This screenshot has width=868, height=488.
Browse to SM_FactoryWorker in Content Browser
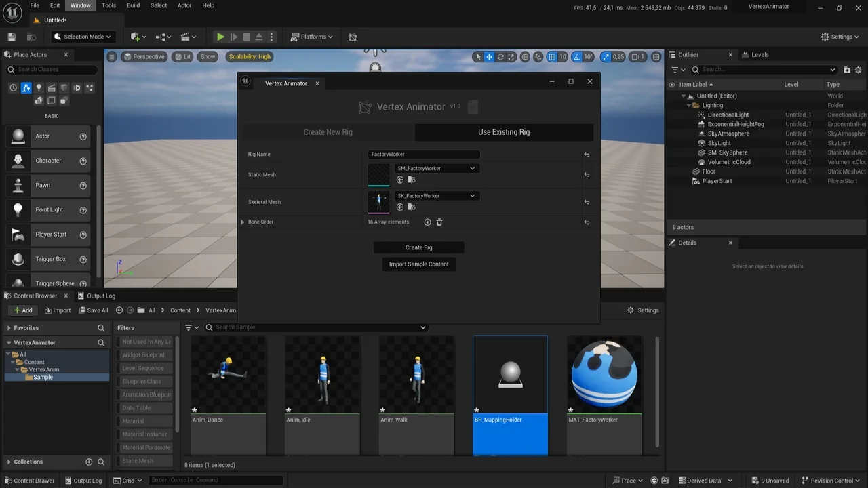411,180
